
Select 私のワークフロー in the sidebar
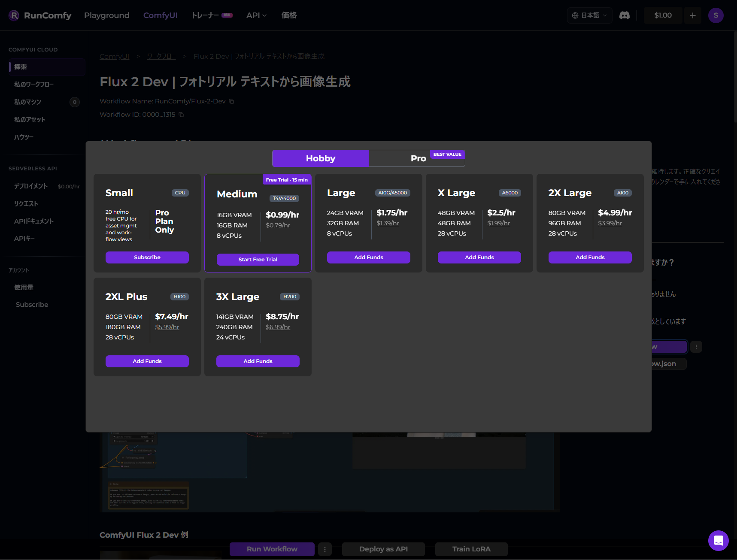pyautogui.click(x=34, y=85)
